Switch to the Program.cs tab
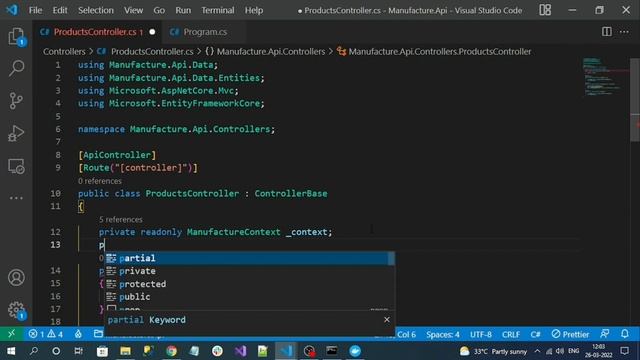Screen dimensions: 640x360 point(204,32)
